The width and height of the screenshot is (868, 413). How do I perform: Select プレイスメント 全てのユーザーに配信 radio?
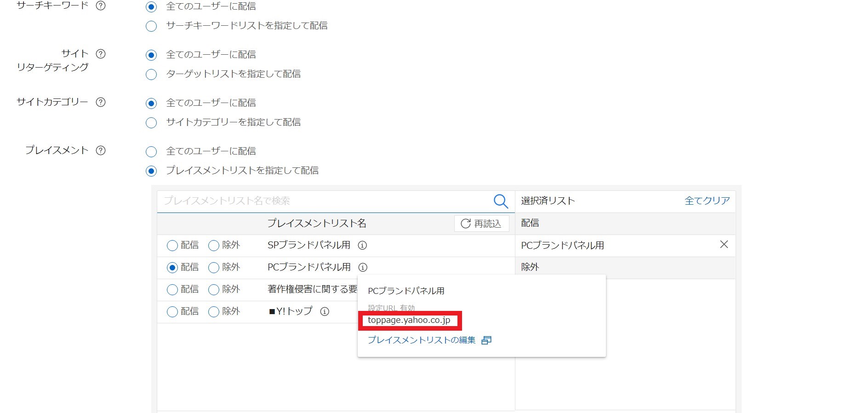click(x=151, y=152)
